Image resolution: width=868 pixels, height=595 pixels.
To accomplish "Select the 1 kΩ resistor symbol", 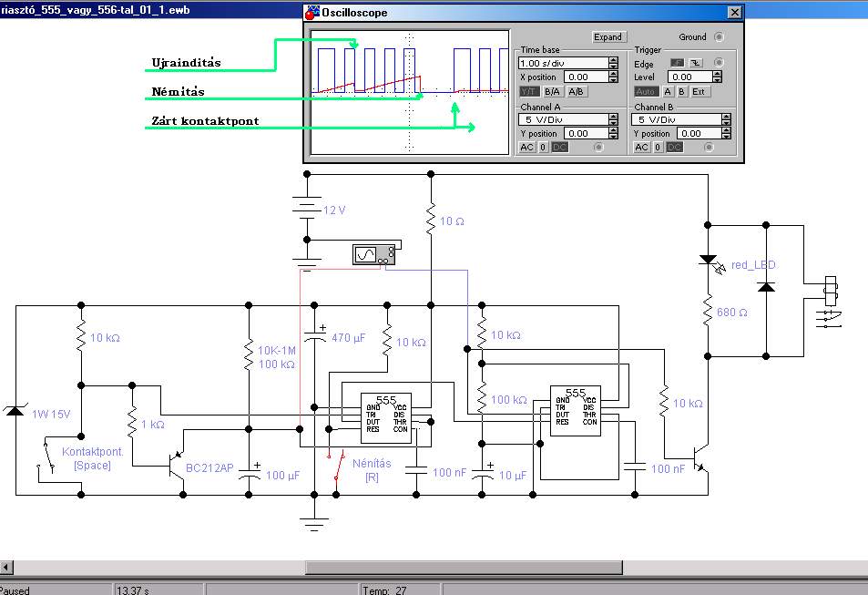I will (x=132, y=424).
